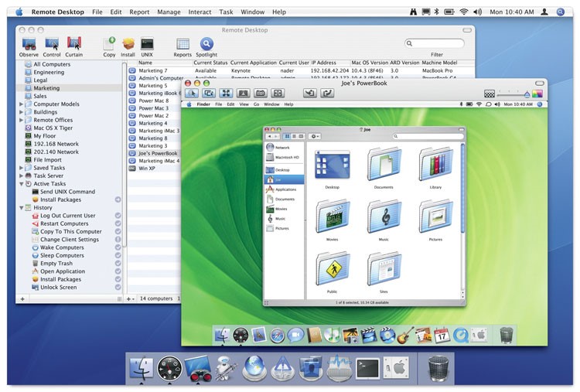Click Remote Desktop Filter search field
The width and height of the screenshot is (580, 392).
click(435, 43)
